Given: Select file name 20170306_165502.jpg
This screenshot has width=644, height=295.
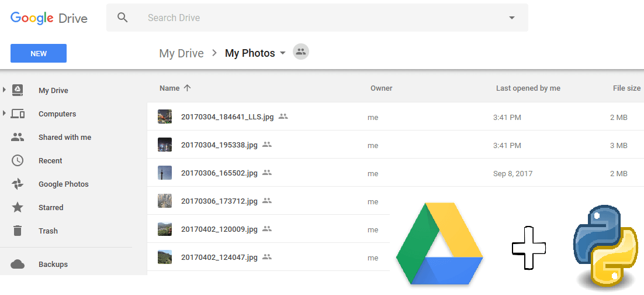Looking at the screenshot, I should pyautogui.click(x=219, y=173).
